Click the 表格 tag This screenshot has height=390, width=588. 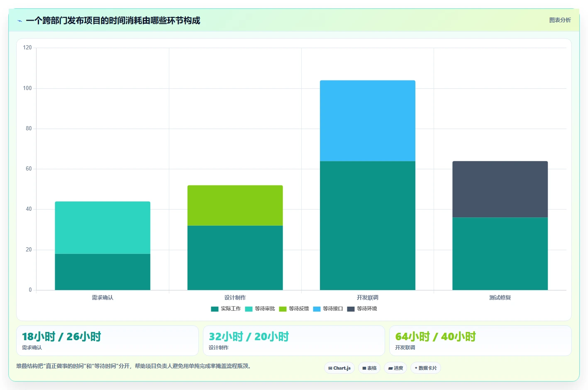pos(369,368)
